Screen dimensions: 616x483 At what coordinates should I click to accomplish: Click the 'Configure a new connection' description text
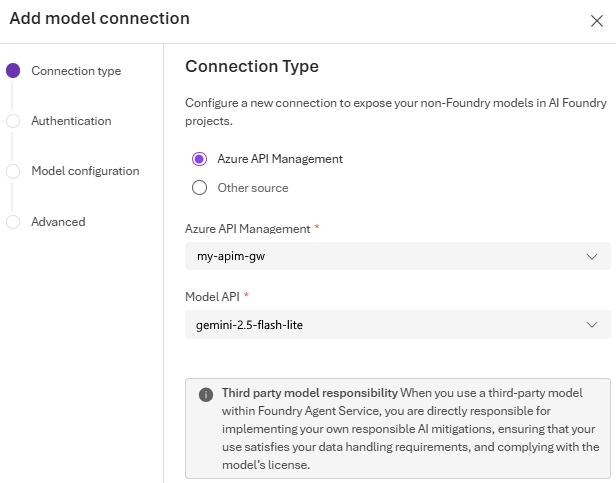(396, 112)
